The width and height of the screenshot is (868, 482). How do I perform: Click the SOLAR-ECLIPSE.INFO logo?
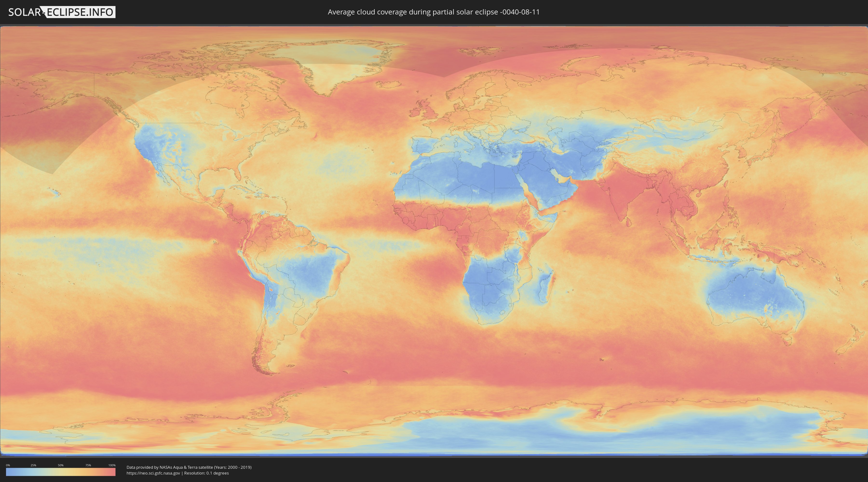click(62, 12)
